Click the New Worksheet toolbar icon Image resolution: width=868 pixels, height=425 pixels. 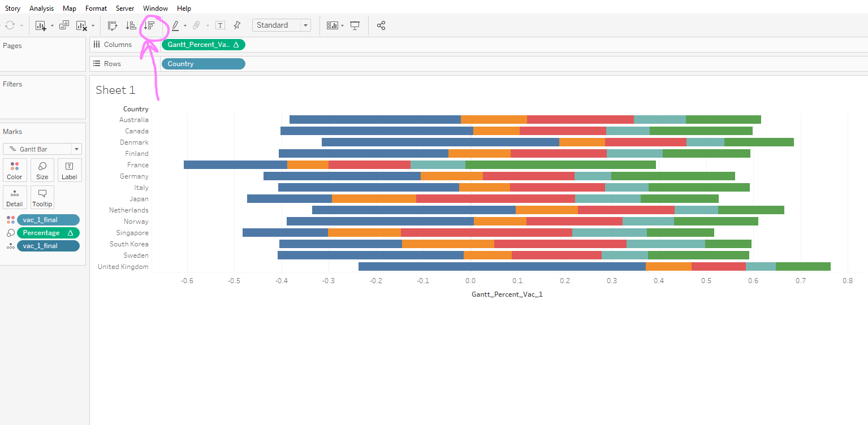41,25
